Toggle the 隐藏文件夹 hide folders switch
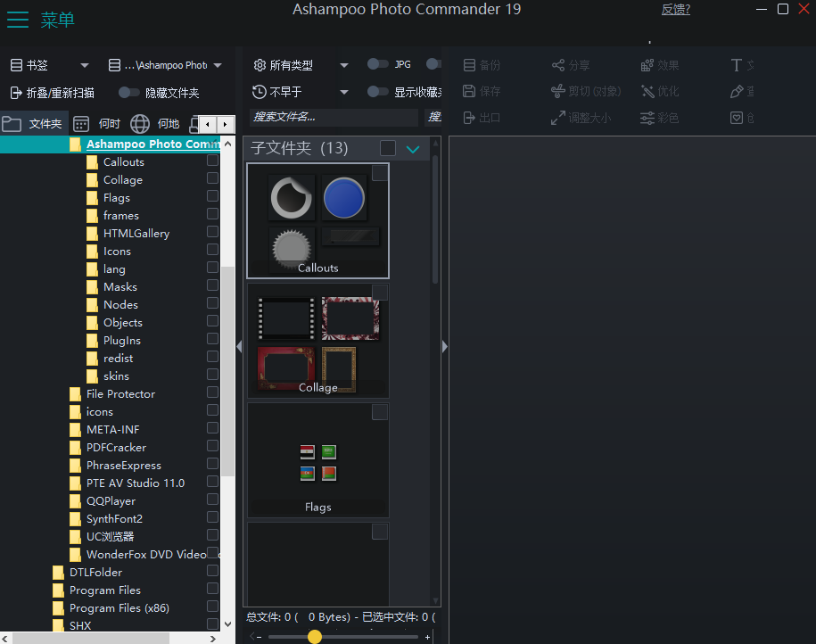Screen dimensions: 816x644 pos(128,93)
